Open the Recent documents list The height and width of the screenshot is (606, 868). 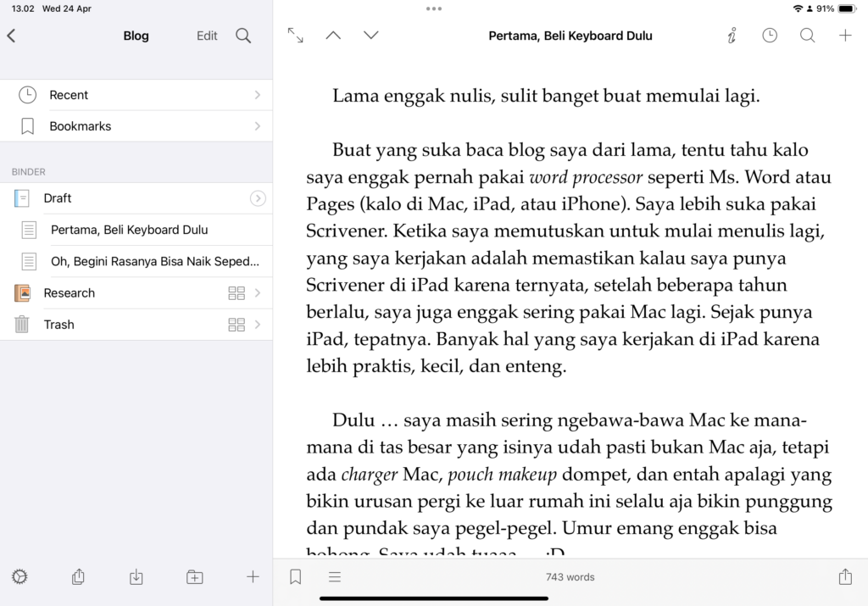136,95
